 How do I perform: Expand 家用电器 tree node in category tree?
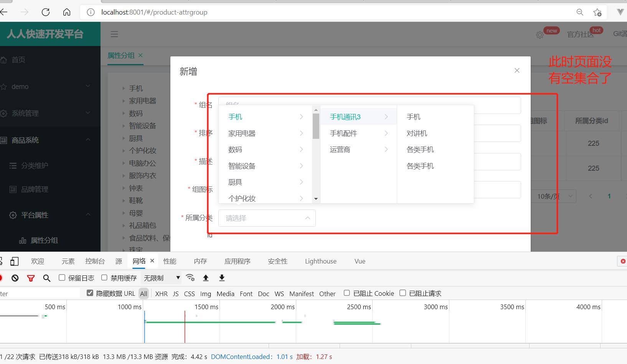124,101
